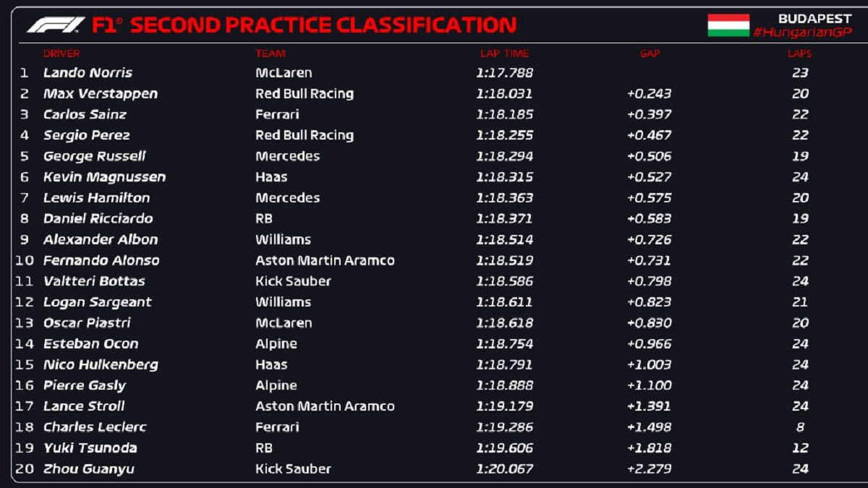Select Oscar Piastri's lap time 1:18.618

tap(504, 323)
